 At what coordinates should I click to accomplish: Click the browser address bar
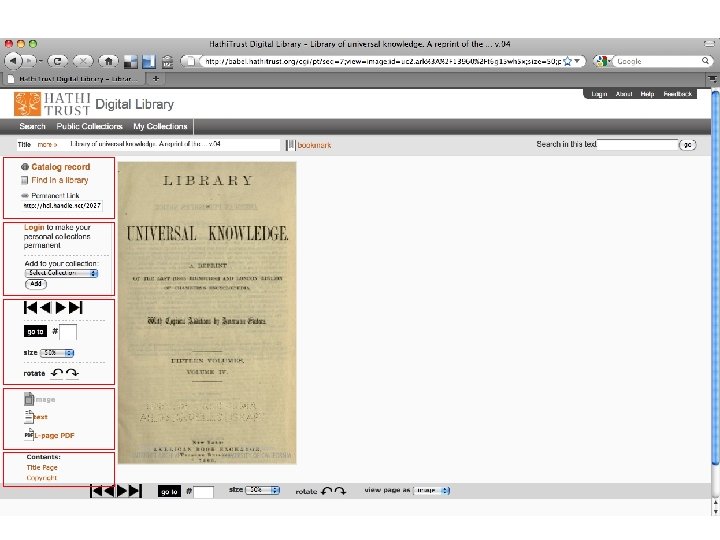coord(381,61)
